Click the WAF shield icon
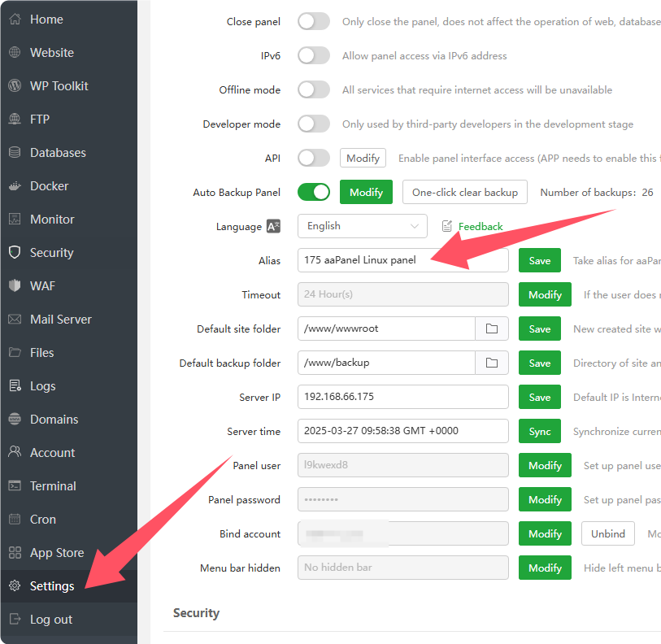This screenshot has width=661, height=644. point(15,285)
